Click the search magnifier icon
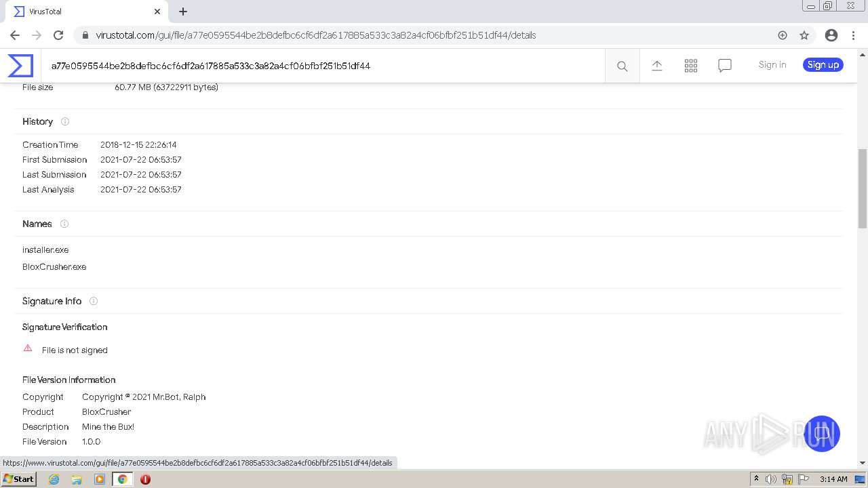Image resolution: width=868 pixels, height=488 pixels. click(x=622, y=66)
